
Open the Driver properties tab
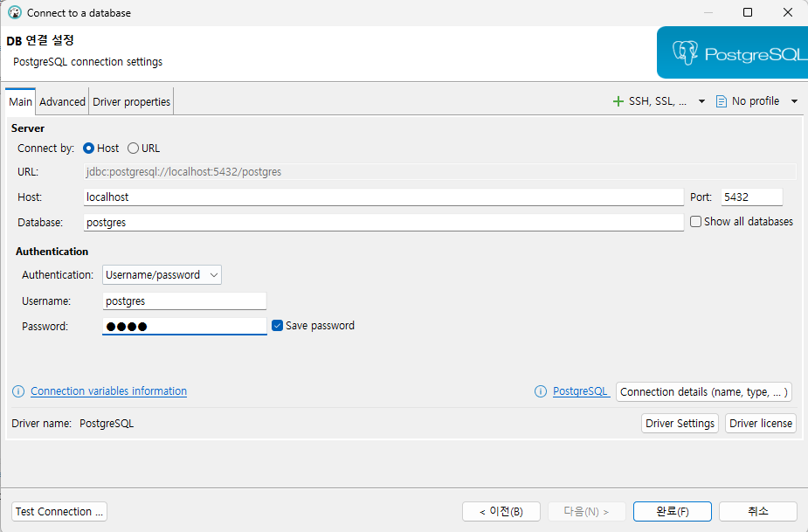tap(131, 101)
